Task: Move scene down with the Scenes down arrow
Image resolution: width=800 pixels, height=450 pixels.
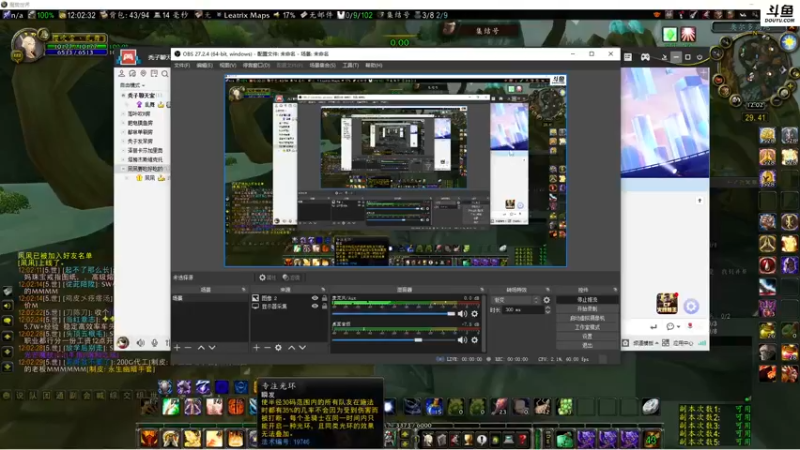Action: click(x=212, y=347)
